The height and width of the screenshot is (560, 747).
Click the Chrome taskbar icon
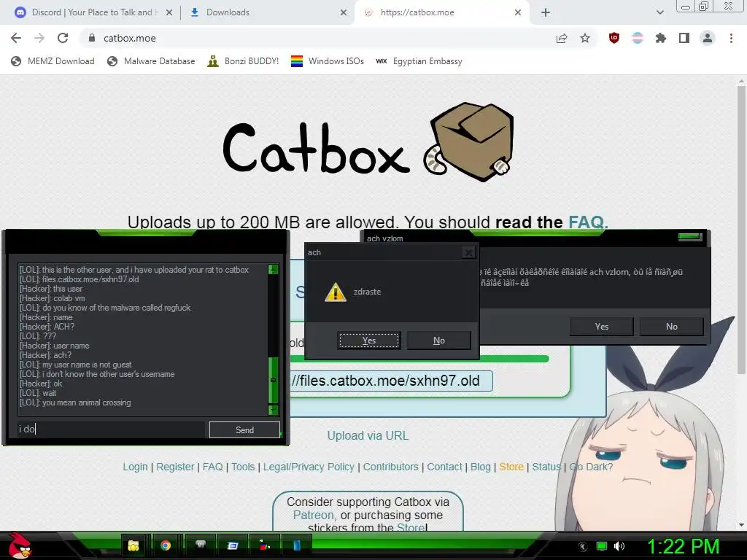pos(166,545)
